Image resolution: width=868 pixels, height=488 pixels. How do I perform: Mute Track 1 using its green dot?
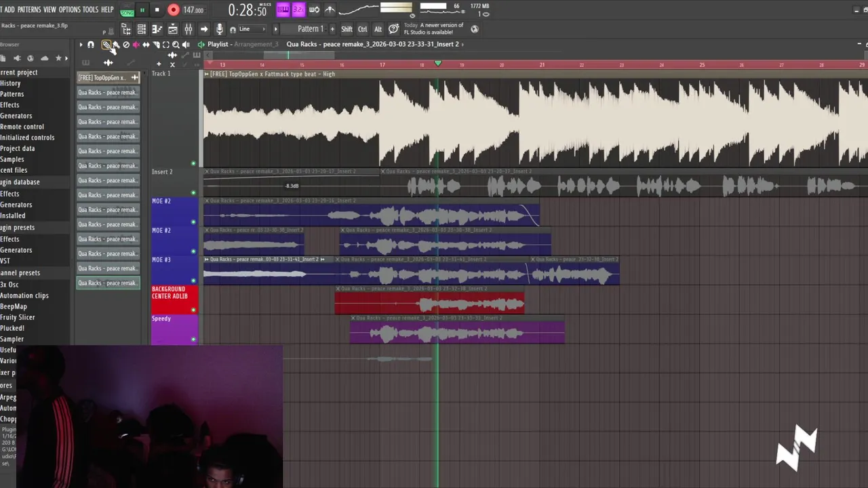click(x=193, y=163)
